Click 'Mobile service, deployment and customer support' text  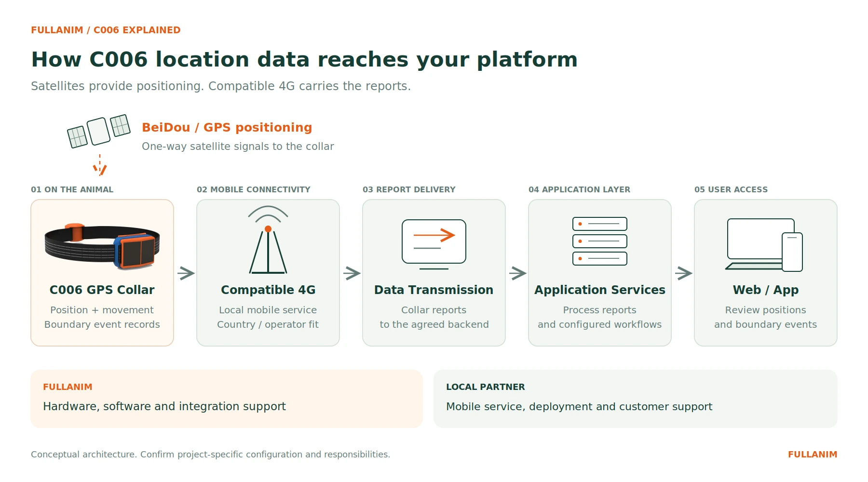(x=579, y=406)
